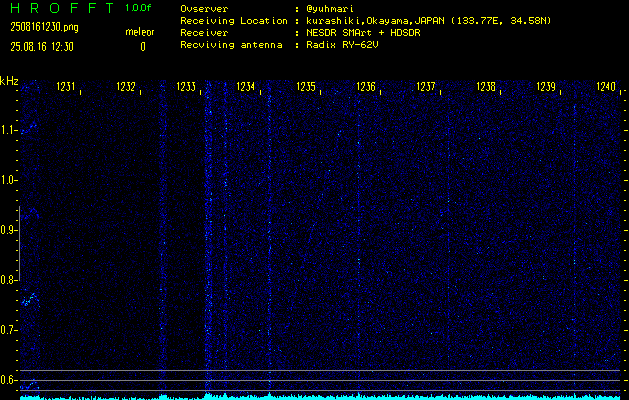Click the 0.9 kHz axis label
Image resolution: width=629 pixels, height=400 pixels.
click(7, 230)
